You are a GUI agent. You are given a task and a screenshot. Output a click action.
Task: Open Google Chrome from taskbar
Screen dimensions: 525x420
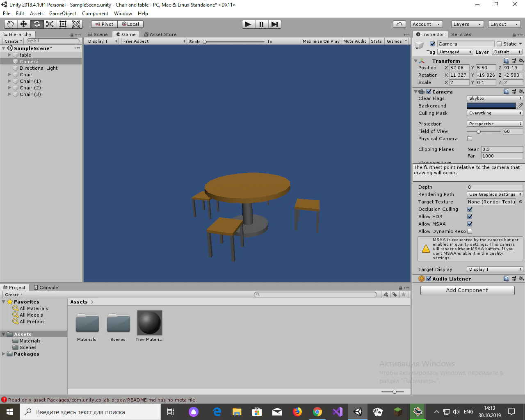tap(317, 412)
